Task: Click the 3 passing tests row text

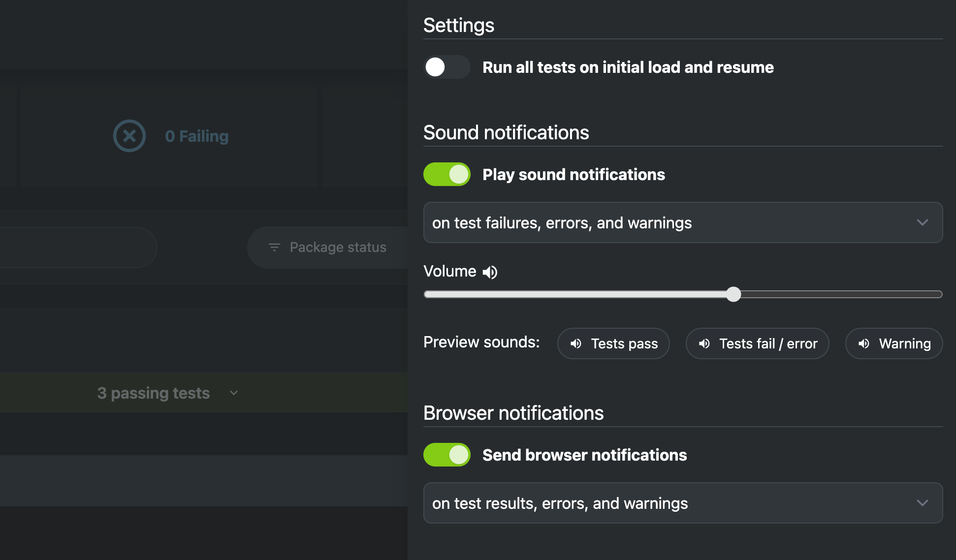Action: pyautogui.click(x=154, y=393)
